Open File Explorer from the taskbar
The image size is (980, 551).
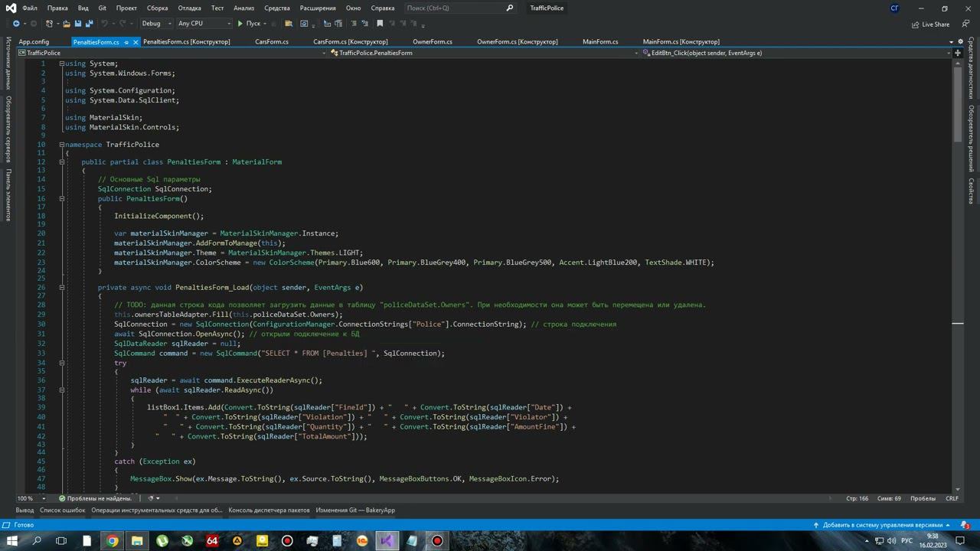[137, 541]
